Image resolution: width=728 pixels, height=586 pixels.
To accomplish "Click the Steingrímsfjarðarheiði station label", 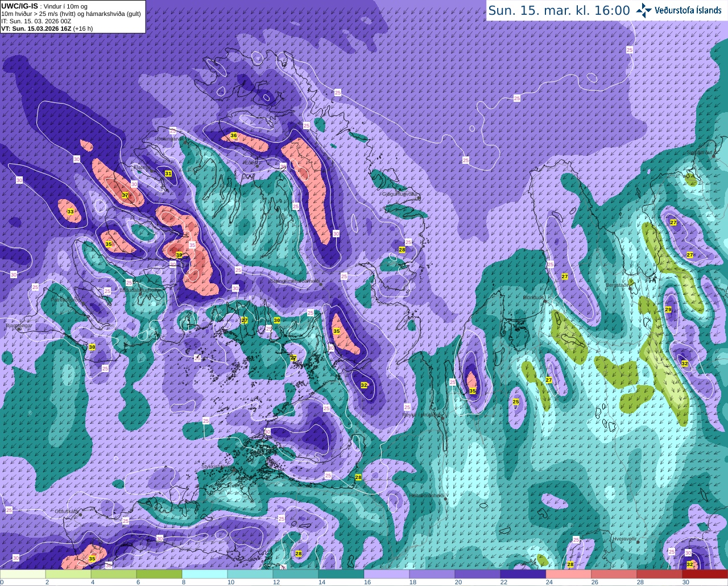I will click(295, 280).
